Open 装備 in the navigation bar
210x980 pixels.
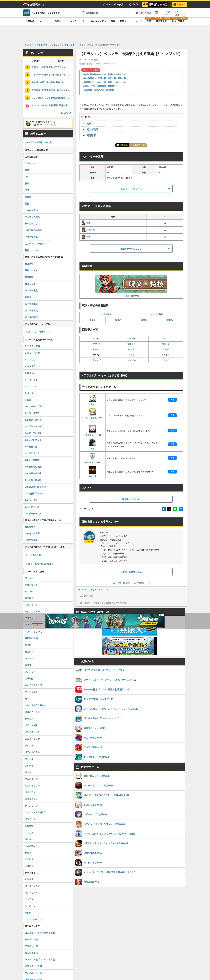(149, 21)
